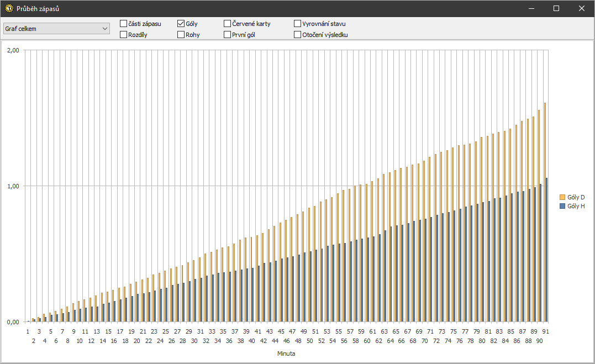The image size is (595, 364).
Task: Click the '2,00' y-axis label
Action: 13,50
